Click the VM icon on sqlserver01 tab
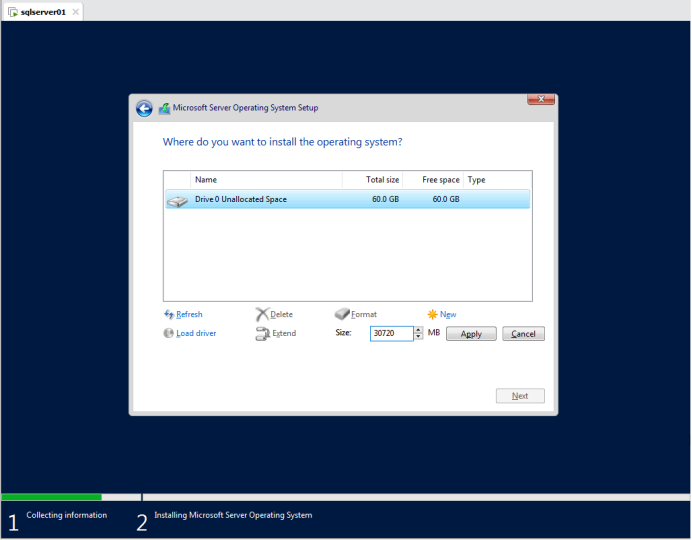 (x=13, y=12)
